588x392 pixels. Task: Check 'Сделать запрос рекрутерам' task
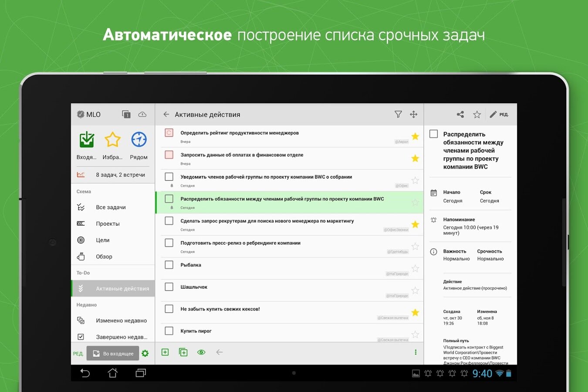(x=169, y=221)
